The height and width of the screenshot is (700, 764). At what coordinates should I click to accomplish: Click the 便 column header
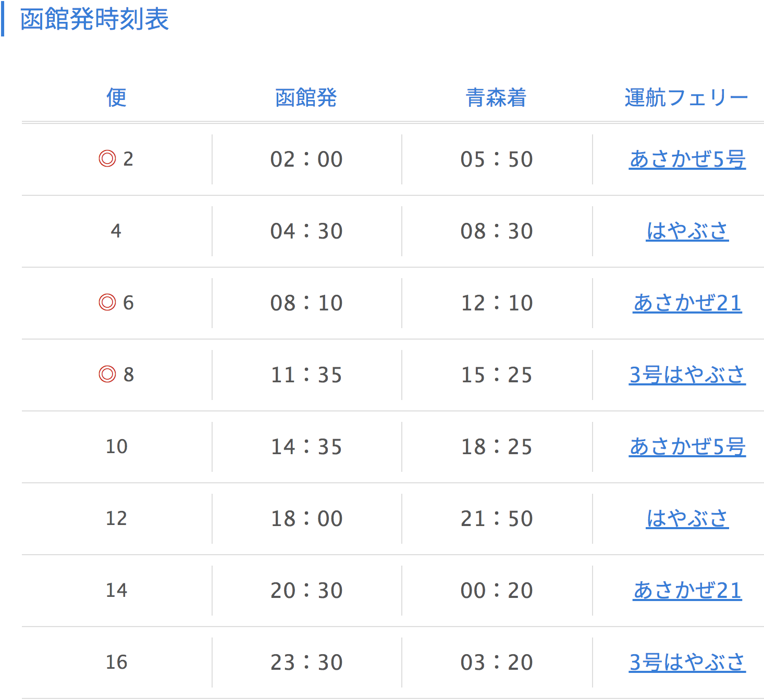pos(116,97)
